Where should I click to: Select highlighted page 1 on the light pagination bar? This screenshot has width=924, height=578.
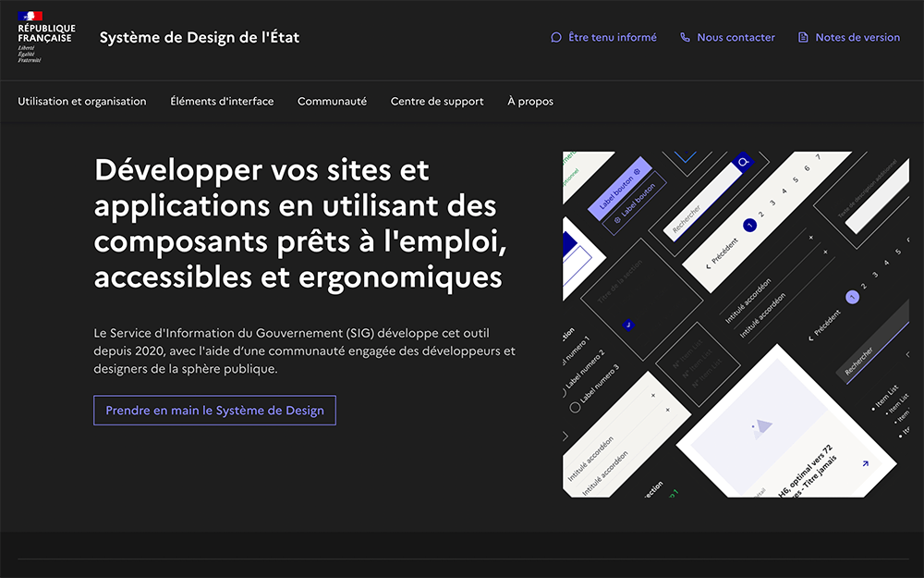pos(750,225)
